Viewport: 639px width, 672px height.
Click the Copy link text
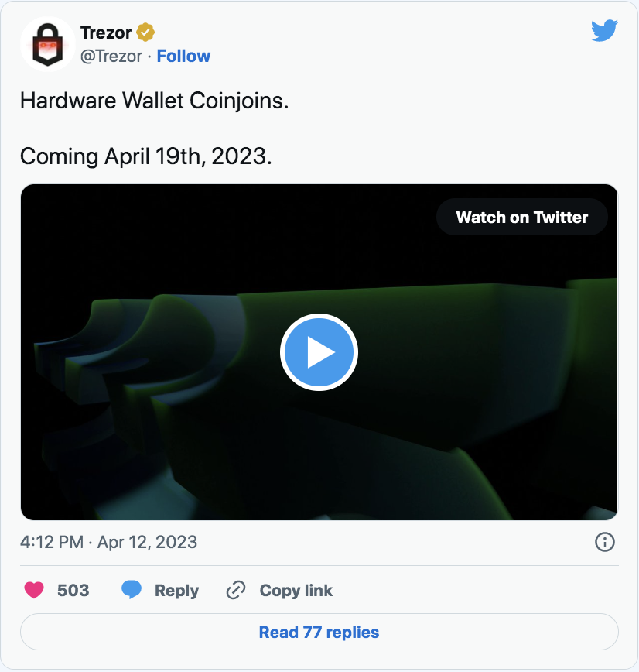point(296,591)
